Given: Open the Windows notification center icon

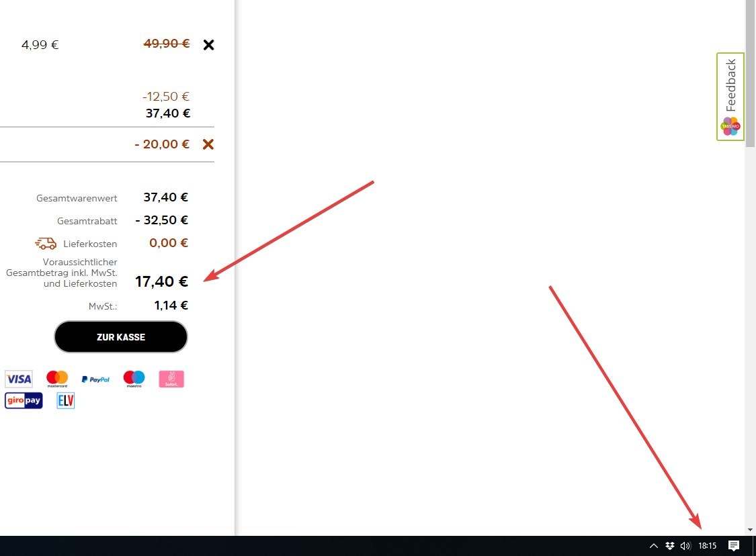Looking at the screenshot, I should click(734, 546).
